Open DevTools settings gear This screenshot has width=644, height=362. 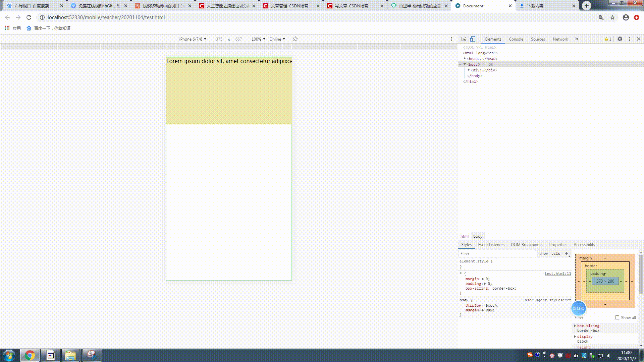click(620, 39)
